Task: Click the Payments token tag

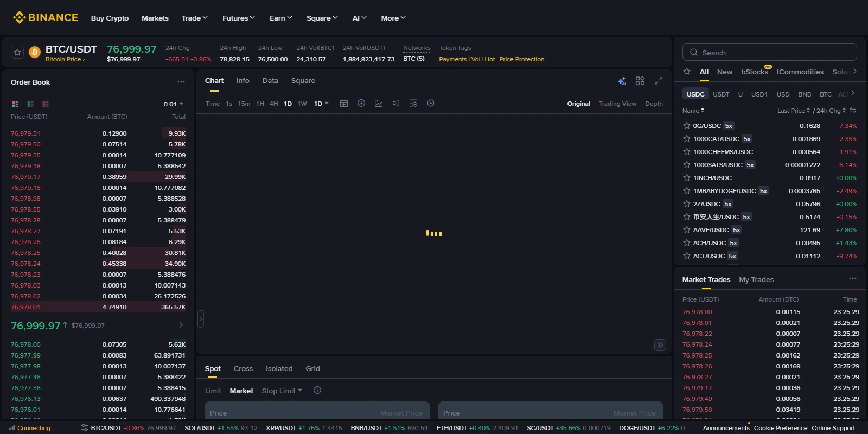Action: coord(452,59)
